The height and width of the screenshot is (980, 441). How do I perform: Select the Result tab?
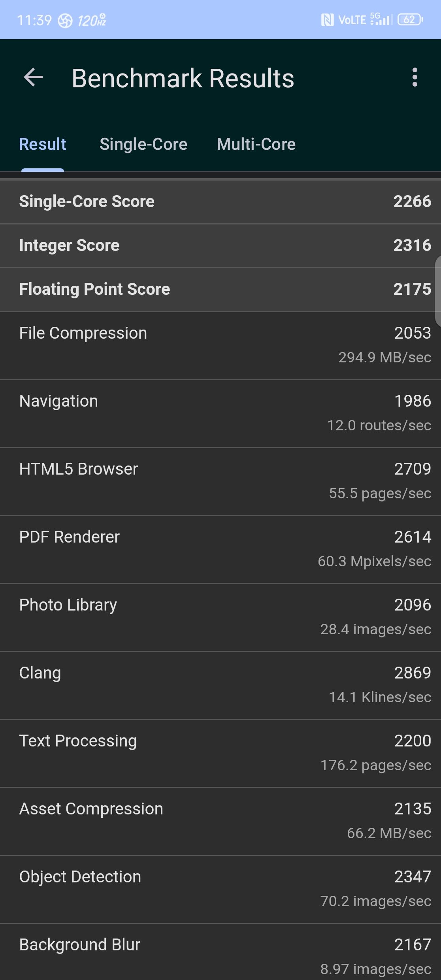[x=43, y=144]
